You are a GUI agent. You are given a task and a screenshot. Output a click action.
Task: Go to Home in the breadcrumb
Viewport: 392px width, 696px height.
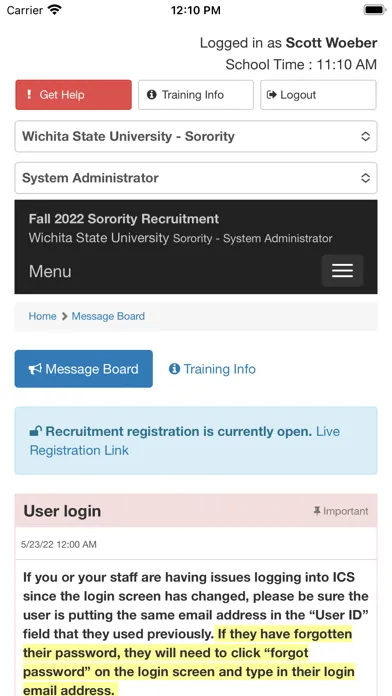[42, 316]
